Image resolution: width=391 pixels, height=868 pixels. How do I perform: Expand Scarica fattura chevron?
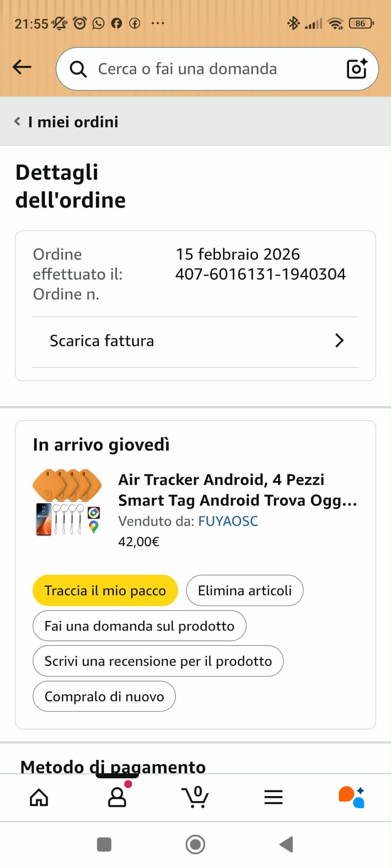click(x=339, y=341)
